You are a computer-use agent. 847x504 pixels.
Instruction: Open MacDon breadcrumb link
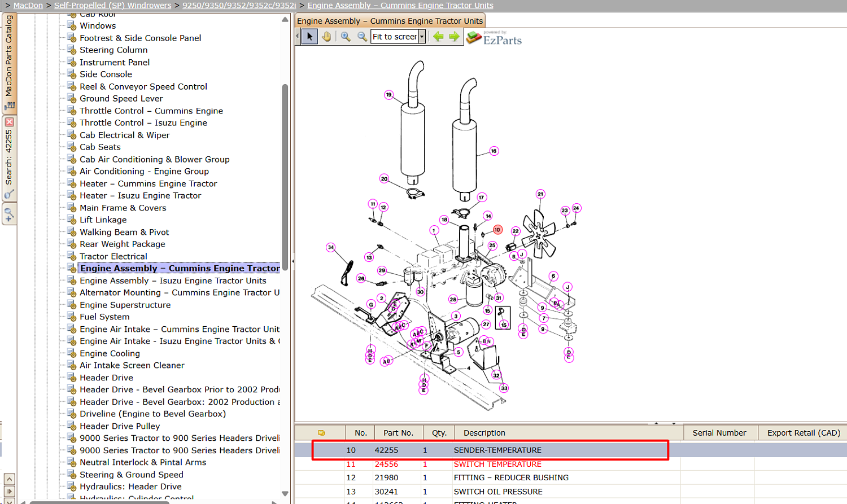click(28, 5)
